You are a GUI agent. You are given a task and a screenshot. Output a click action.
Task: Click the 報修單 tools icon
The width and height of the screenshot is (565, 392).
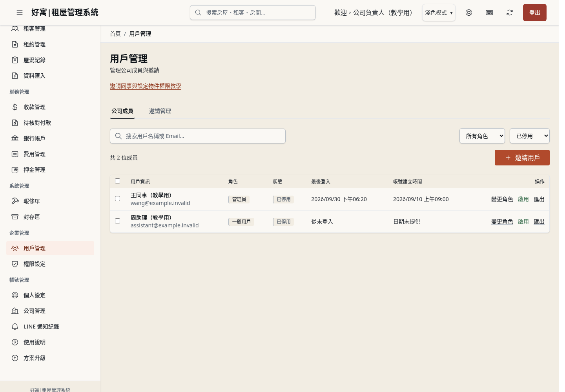point(15,201)
